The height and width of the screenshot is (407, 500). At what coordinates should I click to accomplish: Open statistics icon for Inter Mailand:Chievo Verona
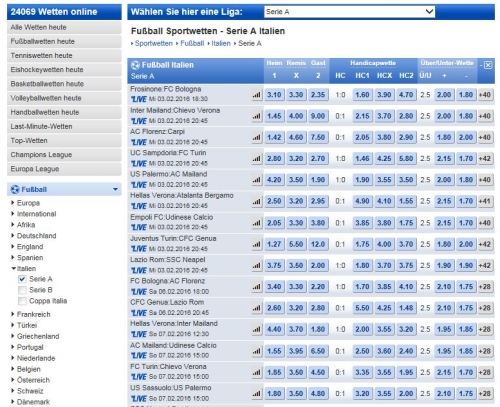[257, 116]
